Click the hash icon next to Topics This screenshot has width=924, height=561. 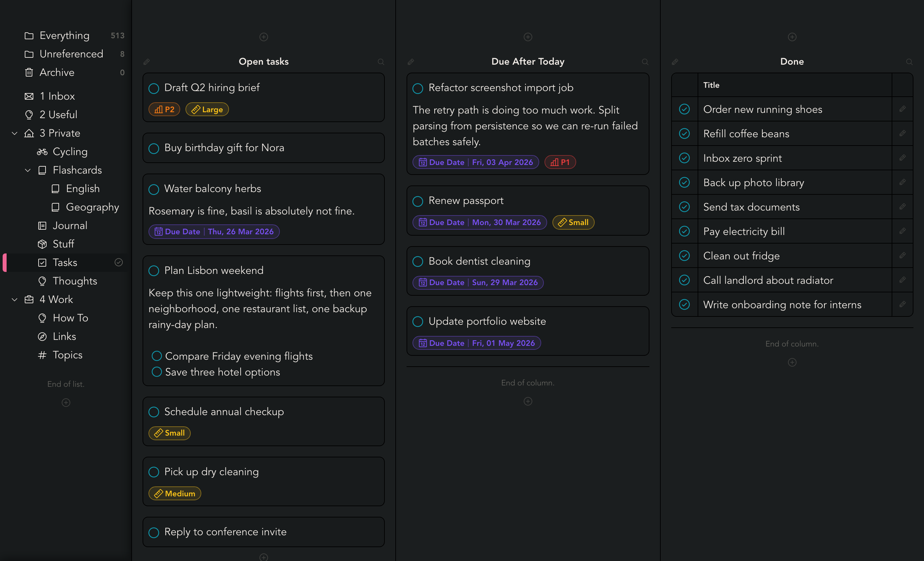[42, 355]
